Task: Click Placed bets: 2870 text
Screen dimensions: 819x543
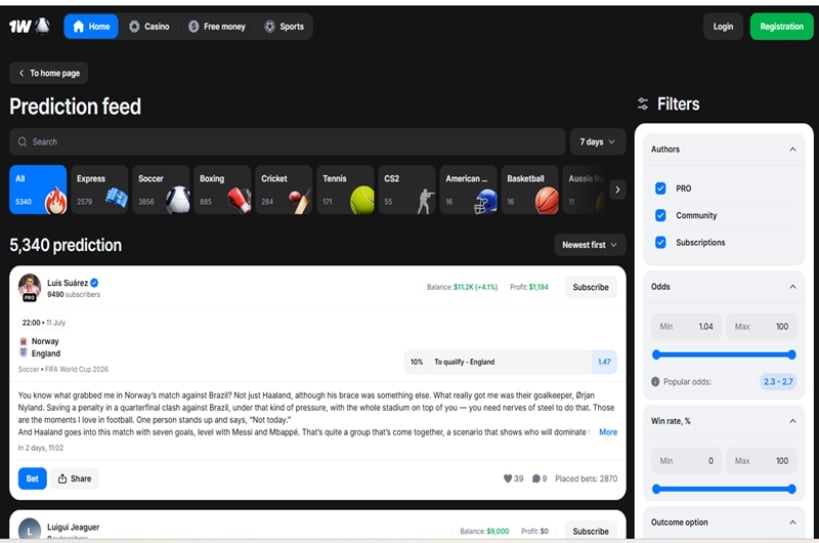Action: [586, 478]
